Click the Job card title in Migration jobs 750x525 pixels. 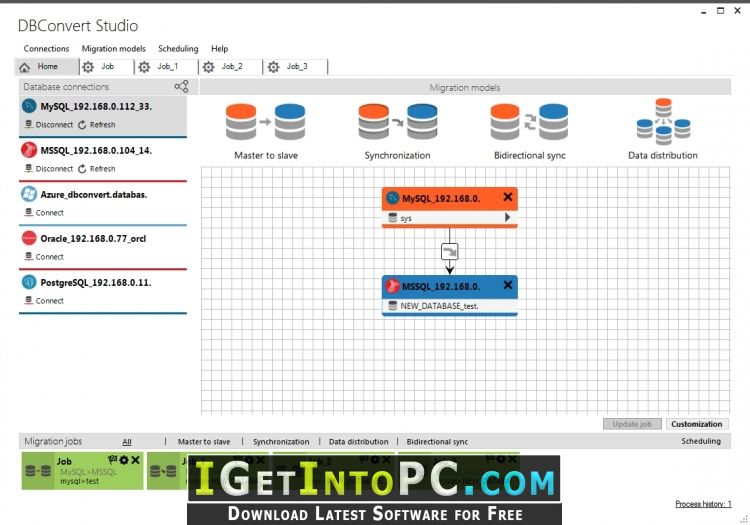pos(64,461)
